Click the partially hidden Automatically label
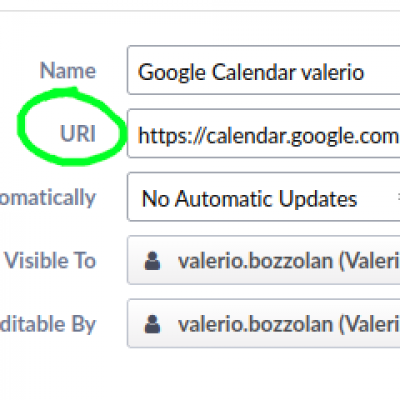The image size is (400, 400). click(48, 198)
